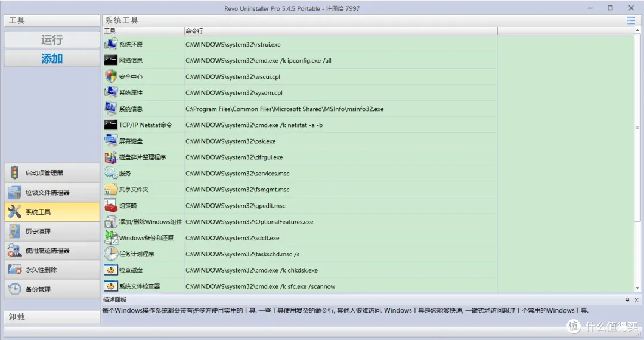Click command C:\WINDOWS\system32\services.msc
Screen dimensions: 644x340
pyautogui.click(x=237, y=174)
